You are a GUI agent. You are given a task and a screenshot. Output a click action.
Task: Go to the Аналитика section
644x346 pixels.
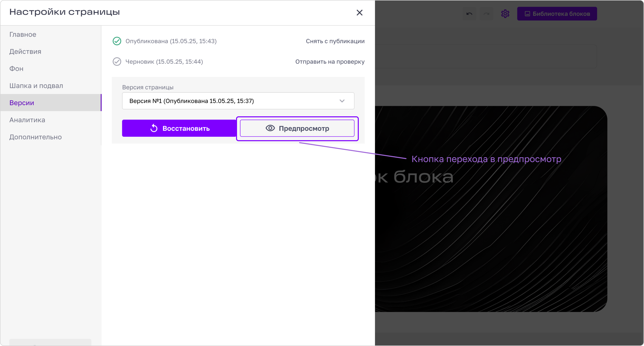click(x=51, y=120)
